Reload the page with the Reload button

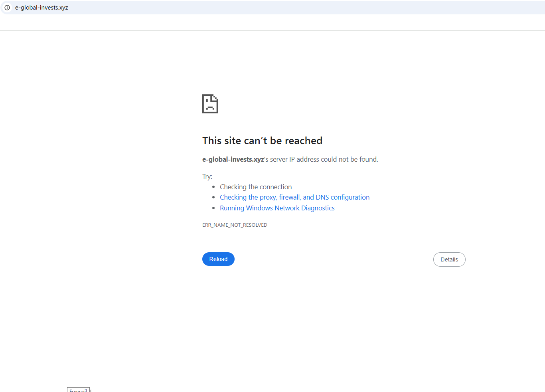[x=218, y=259]
